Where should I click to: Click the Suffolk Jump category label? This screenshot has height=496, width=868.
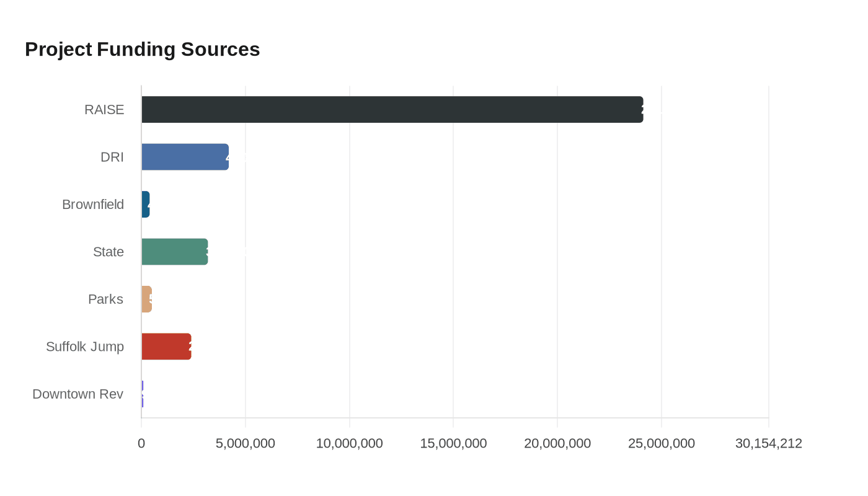click(85, 347)
